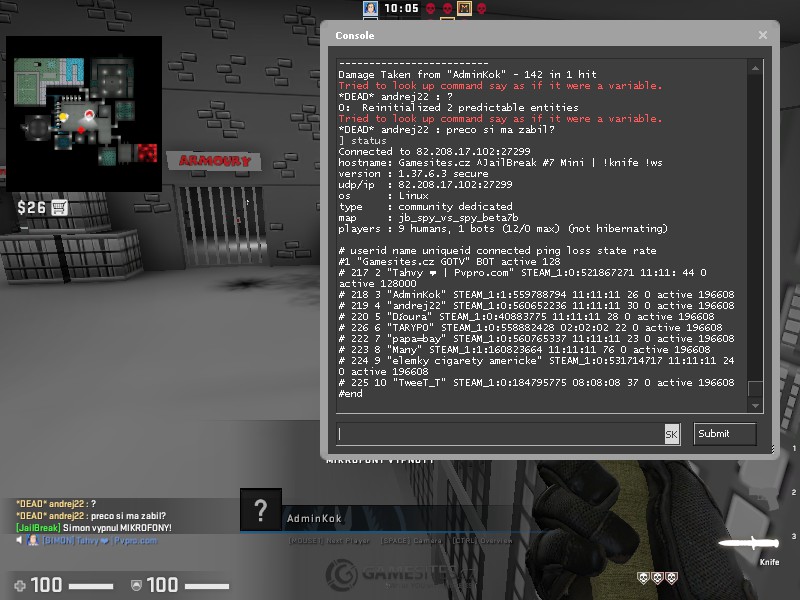
Task: Click the voice speaker icon beside Tahvy
Action: click(x=19, y=540)
